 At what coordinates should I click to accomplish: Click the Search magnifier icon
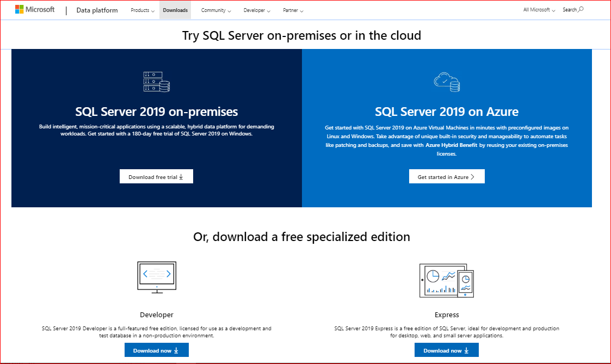point(581,9)
